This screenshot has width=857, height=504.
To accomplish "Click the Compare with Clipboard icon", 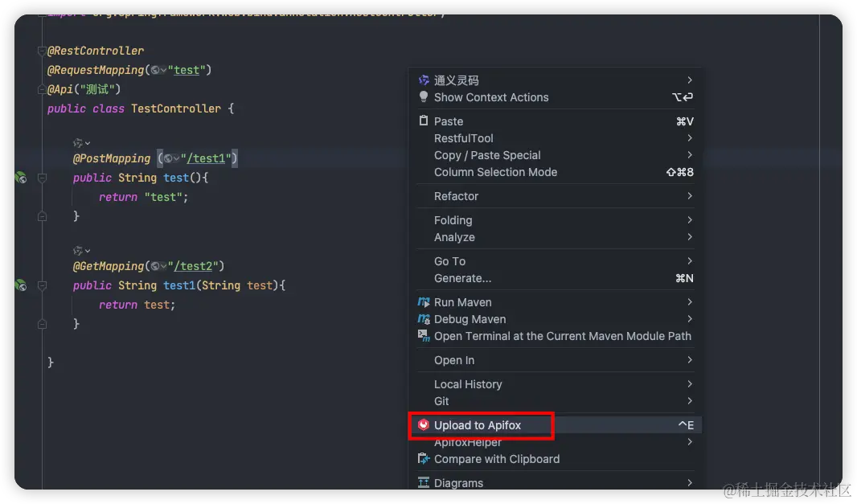I will tap(424, 459).
